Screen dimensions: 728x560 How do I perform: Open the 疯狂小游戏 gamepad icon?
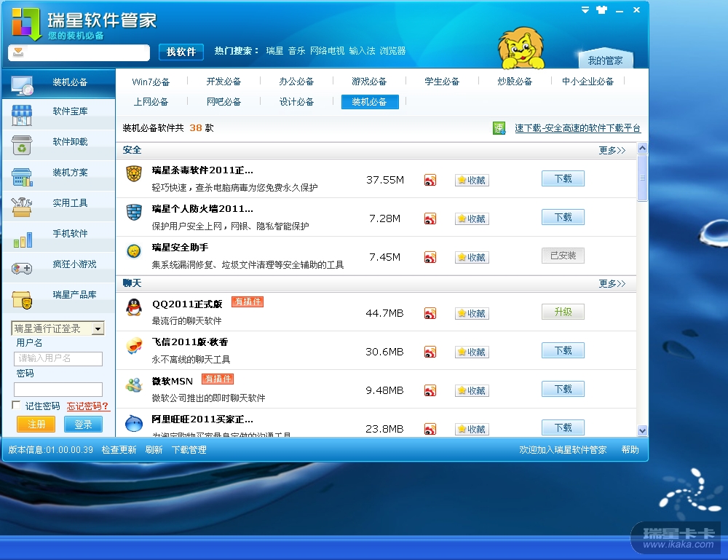[22, 269]
